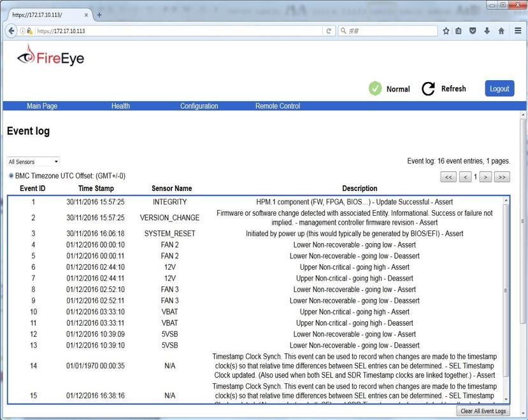Go to previous page with < button
Screen dimensions: 528x420
click(466, 177)
